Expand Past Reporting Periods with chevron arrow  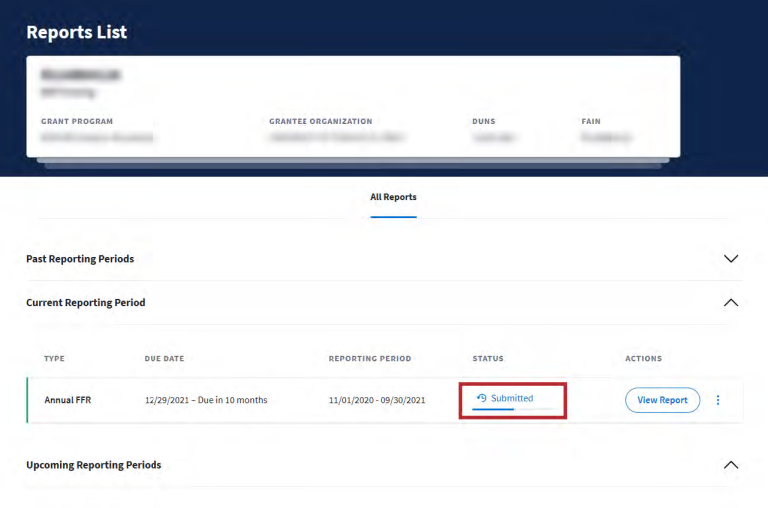click(730, 258)
